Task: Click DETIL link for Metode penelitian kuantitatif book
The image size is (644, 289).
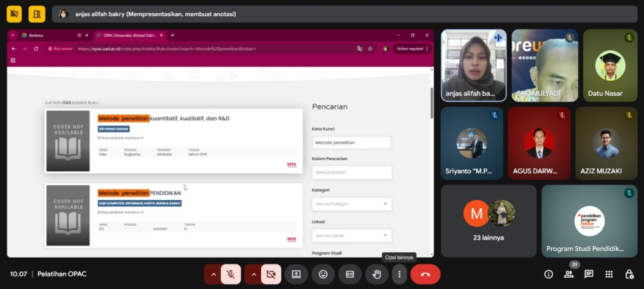Action: point(291,165)
